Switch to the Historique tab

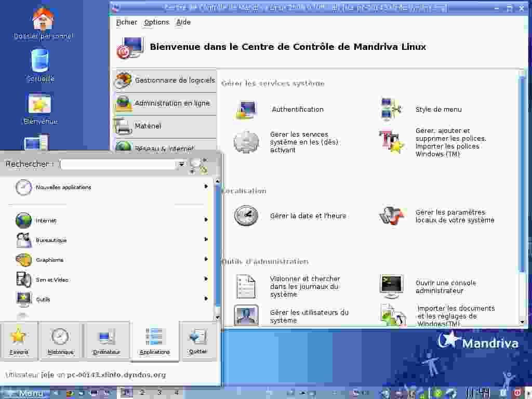pos(60,340)
